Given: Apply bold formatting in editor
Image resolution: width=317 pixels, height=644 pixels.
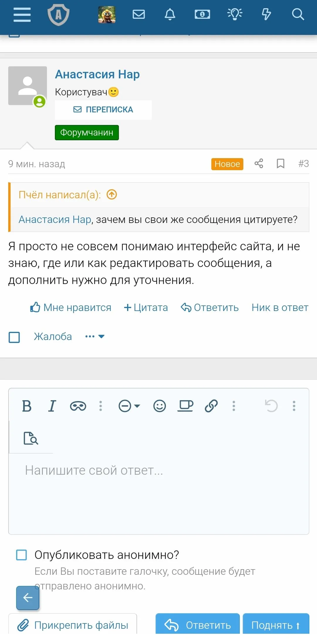Looking at the screenshot, I should 27,406.
